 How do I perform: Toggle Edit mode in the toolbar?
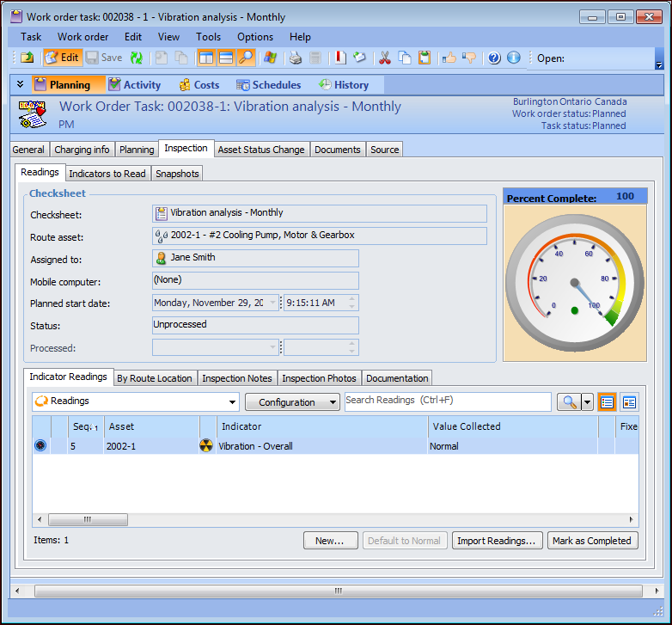61,58
